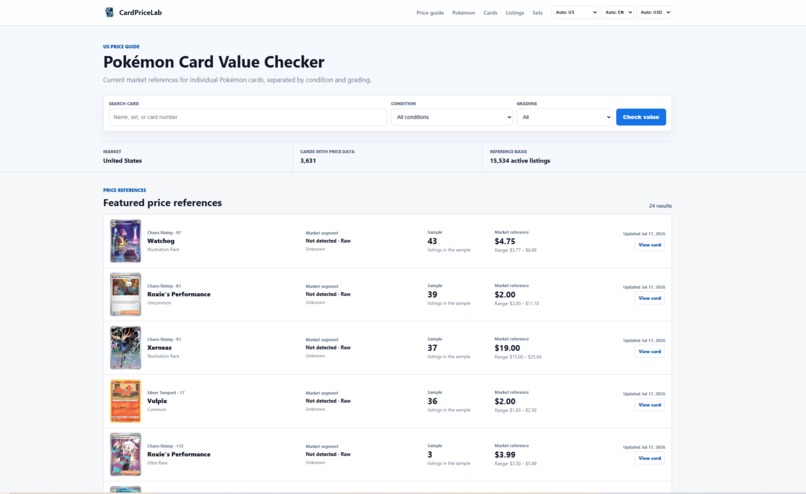
Task: Click View card for Roxie's Performance Uncommon
Action: click(649, 298)
